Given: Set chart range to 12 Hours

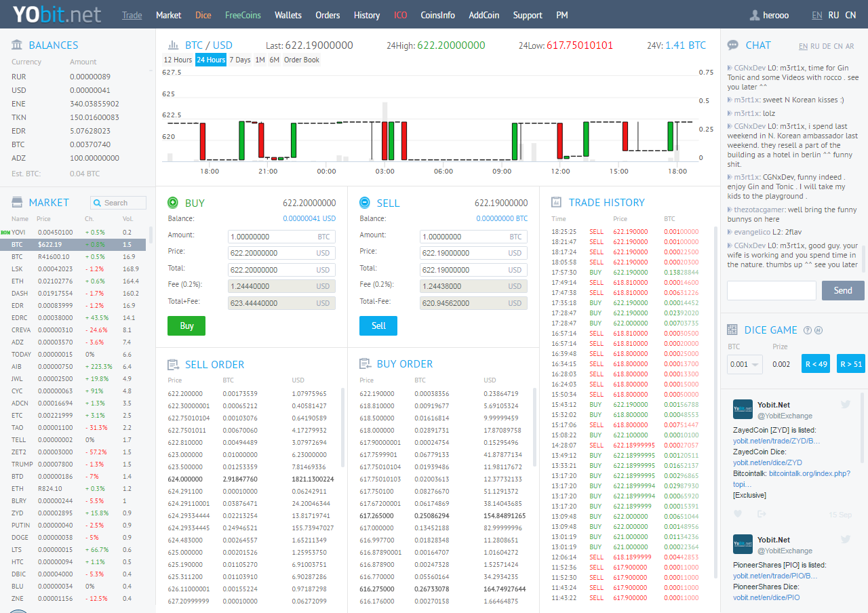Looking at the screenshot, I should [x=178, y=60].
